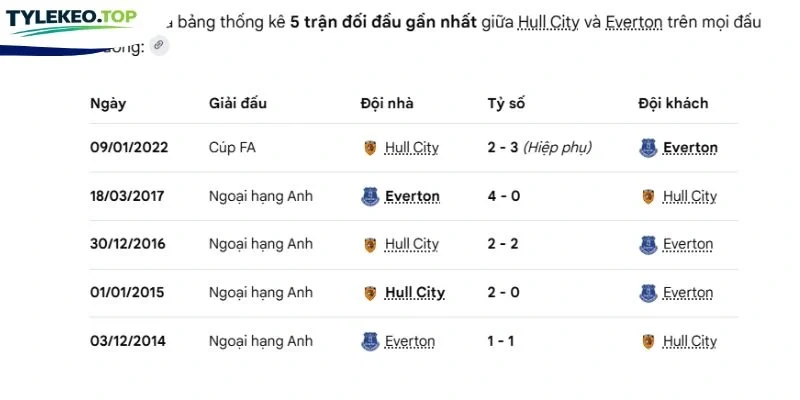Screen dimensions: 800x400
Task: Open Everton link in intro sentence
Action: pos(634,22)
